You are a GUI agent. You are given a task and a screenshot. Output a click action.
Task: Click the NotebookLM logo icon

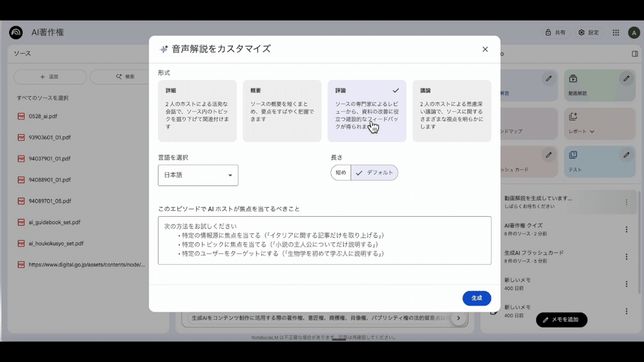click(16, 33)
